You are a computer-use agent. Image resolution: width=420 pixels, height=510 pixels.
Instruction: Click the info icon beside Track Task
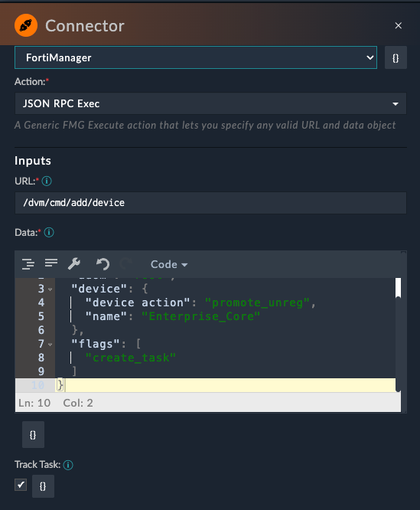click(68, 465)
